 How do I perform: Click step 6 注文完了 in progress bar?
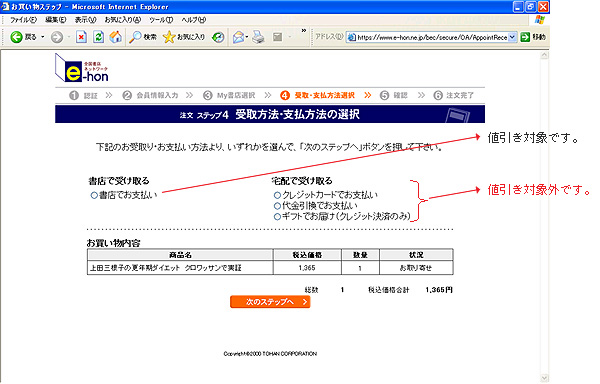point(453,95)
